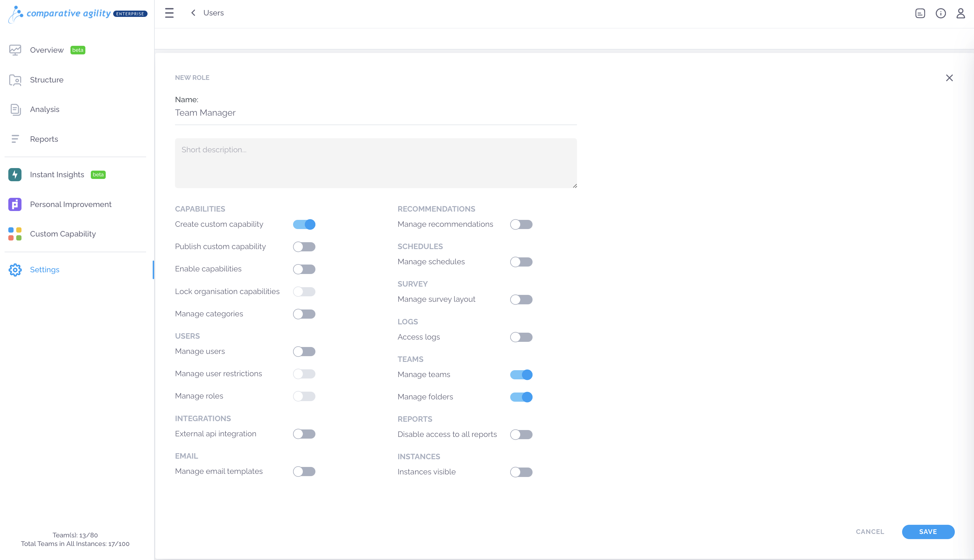974x560 pixels.
Task: Click the info circle icon
Action: coord(940,13)
